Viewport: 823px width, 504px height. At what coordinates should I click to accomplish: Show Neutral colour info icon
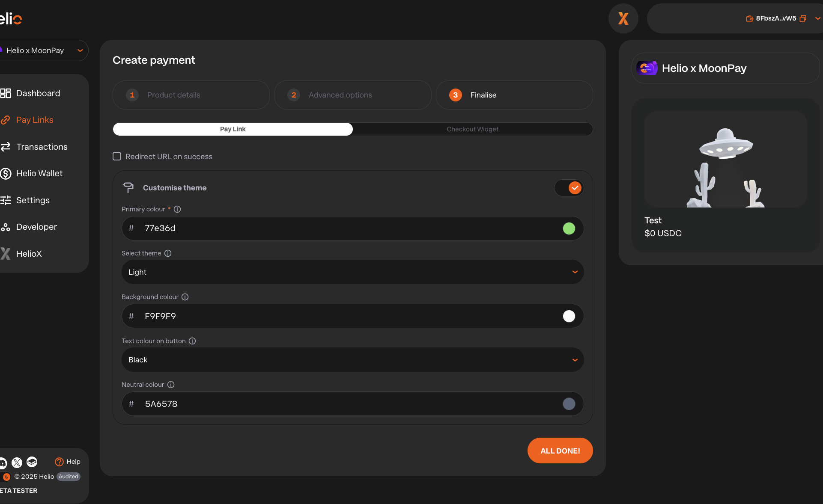point(171,385)
